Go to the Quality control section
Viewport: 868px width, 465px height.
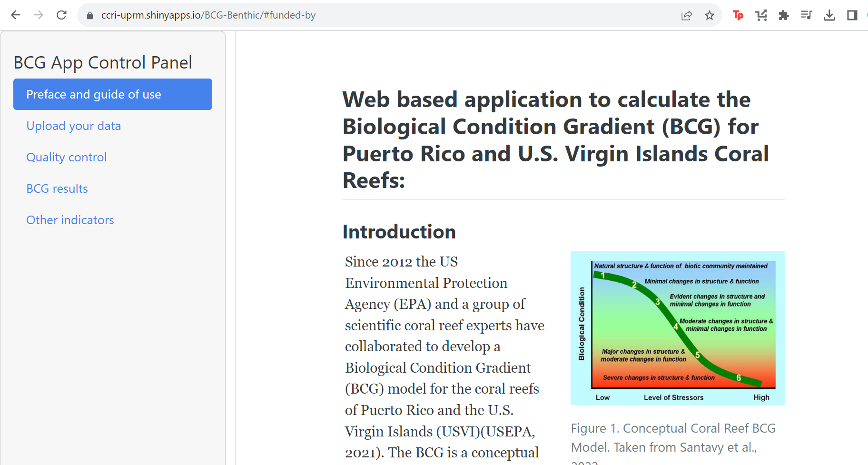pyautogui.click(x=67, y=157)
